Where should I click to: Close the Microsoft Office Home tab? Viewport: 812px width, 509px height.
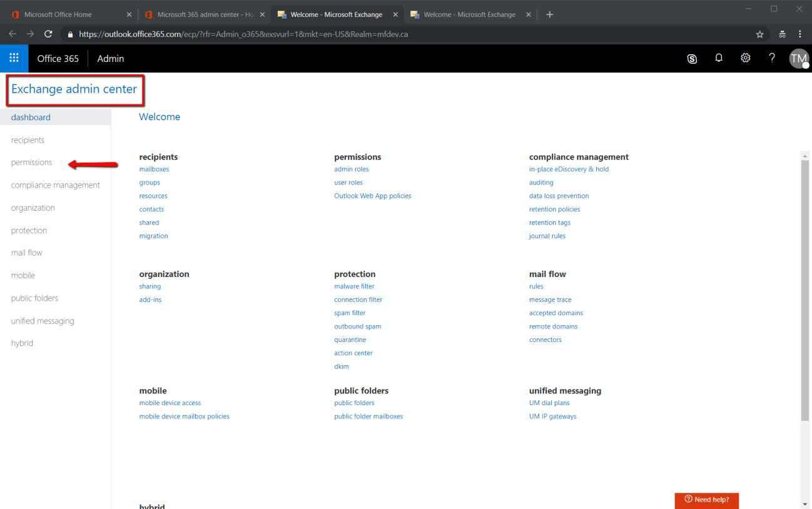pos(129,14)
